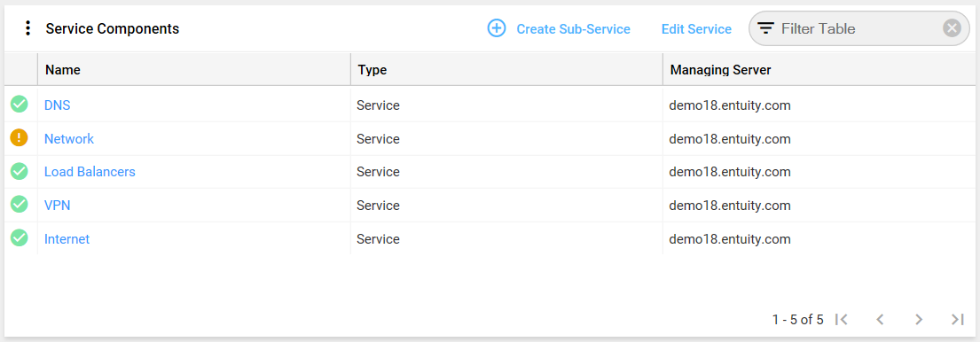Select demo18.entuity.com in the Internet row
This screenshot has height=342, width=980.
[x=730, y=239]
